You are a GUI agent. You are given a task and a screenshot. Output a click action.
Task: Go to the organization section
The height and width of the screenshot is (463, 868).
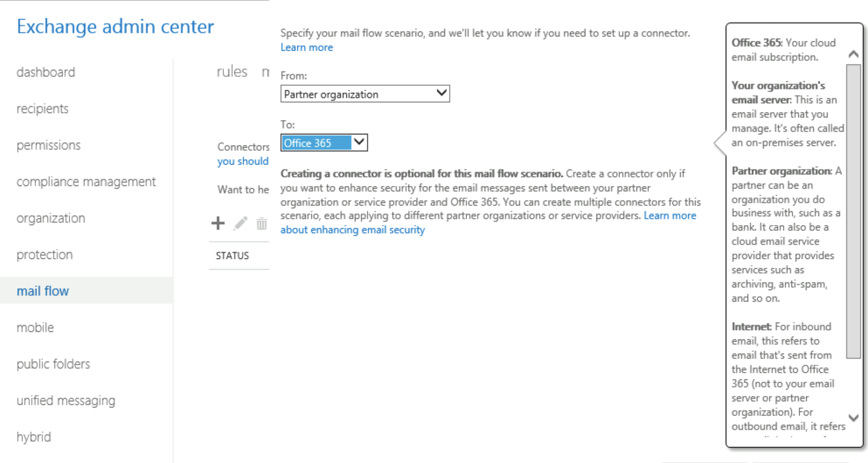[x=51, y=218]
